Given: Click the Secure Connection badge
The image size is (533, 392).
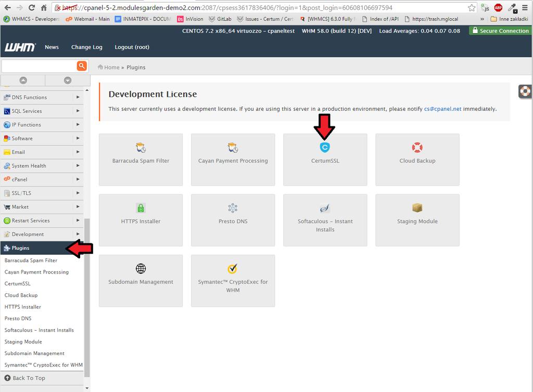Looking at the screenshot, I should [x=501, y=31].
